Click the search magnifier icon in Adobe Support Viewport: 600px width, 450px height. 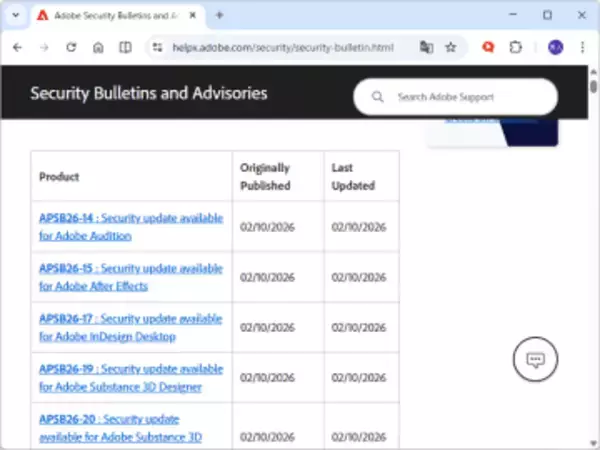tap(378, 97)
